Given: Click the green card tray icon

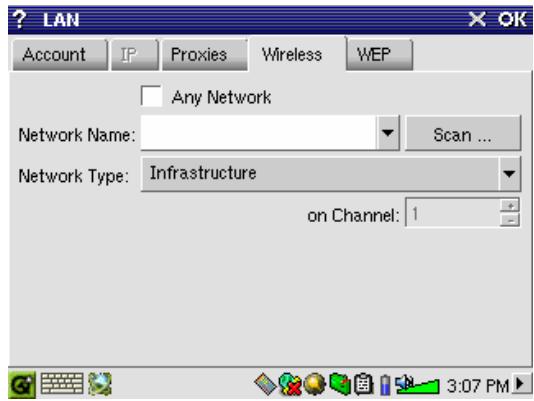Looking at the screenshot, I should 340,384.
